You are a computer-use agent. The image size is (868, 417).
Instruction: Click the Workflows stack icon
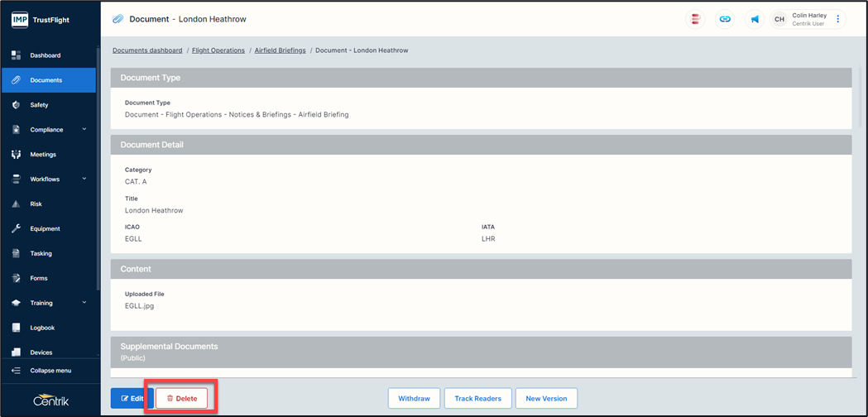click(x=16, y=179)
